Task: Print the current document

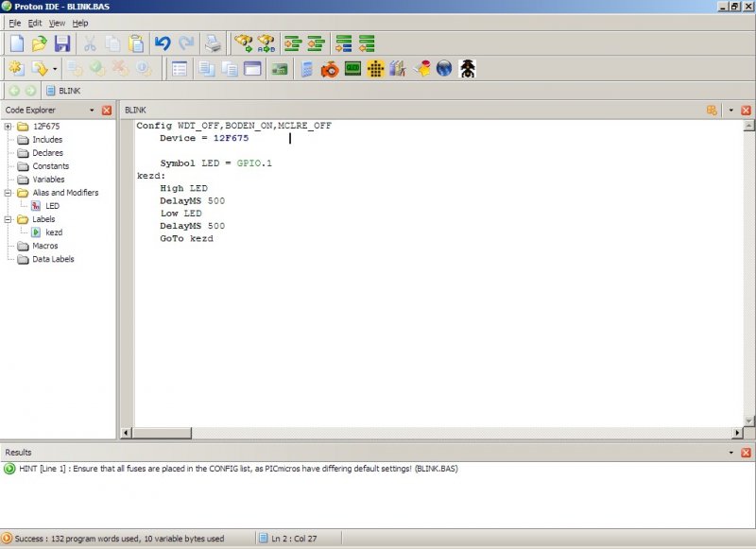Action: click(214, 43)
